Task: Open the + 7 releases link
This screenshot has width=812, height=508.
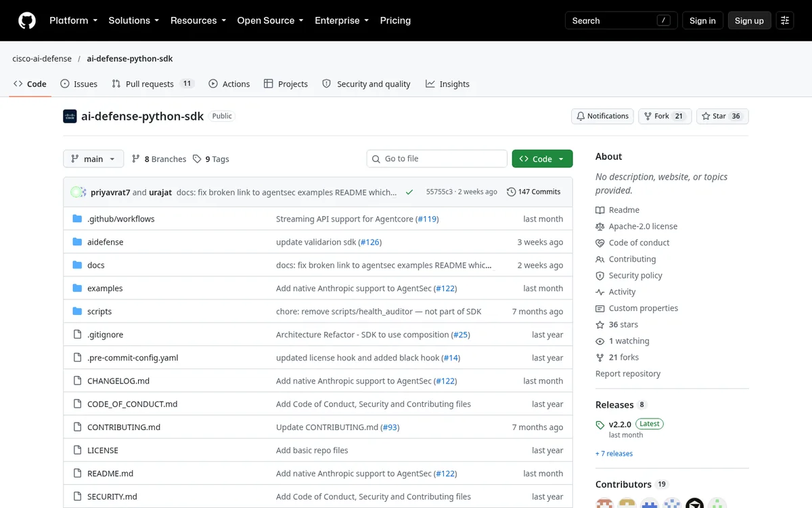Action: click(x=614, y=453)
